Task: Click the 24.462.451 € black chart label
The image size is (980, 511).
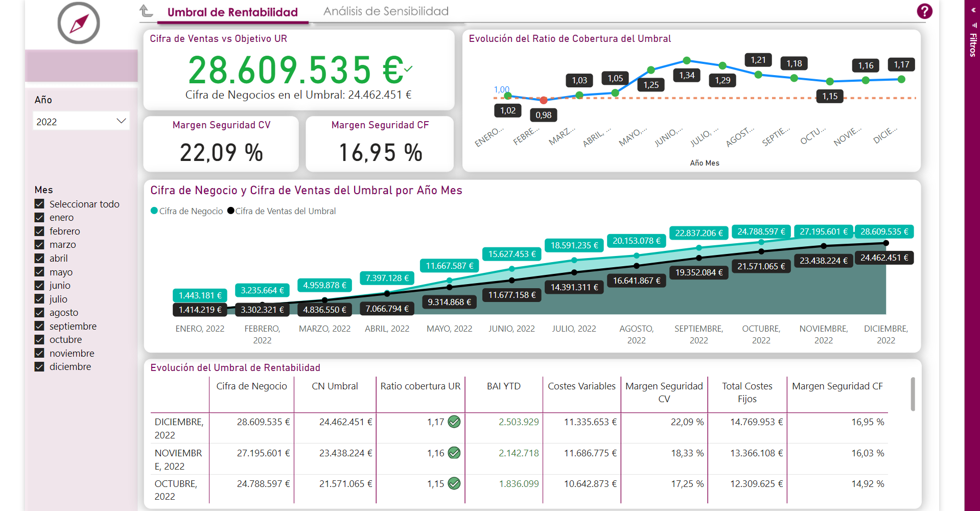Action: tap(884, 258)
